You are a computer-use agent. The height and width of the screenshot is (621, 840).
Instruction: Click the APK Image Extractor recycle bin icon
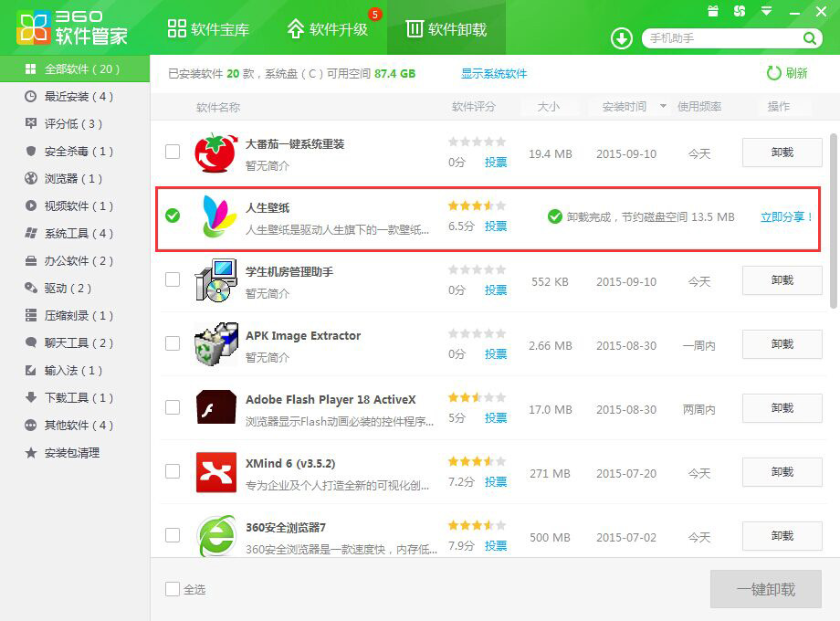(x=215, y=344)
